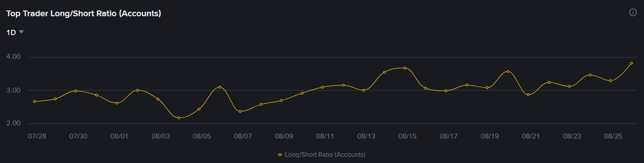The width and height of the screenshot is (644, 163).
Task: Select the data point for 08/05
Action: 199,109
